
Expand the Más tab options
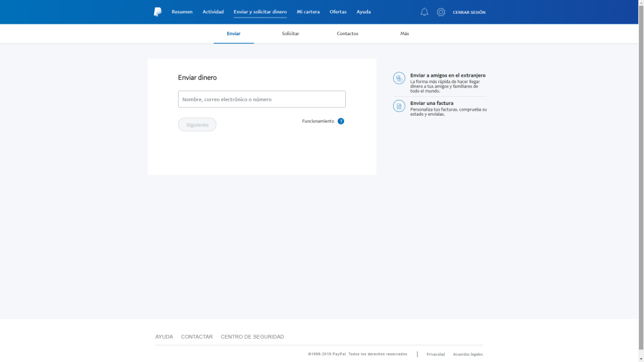click(x=404, y=33)
